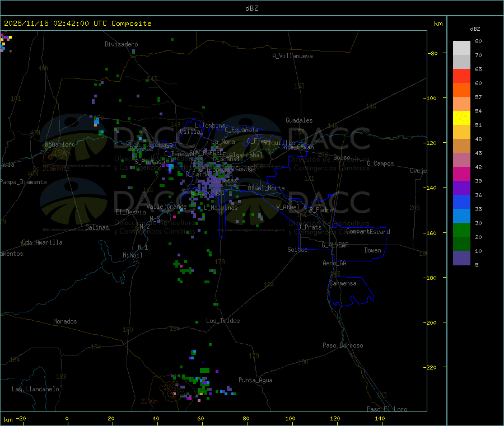Click the La_Nora map label
This screenshot has height=426, width=504.
(x=223, y=142)
